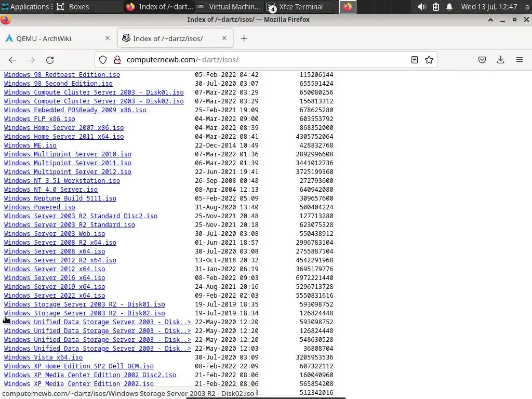Close the QEMU - ArchWiki tab
532x399 pixels.
click(x=108, y=38)
